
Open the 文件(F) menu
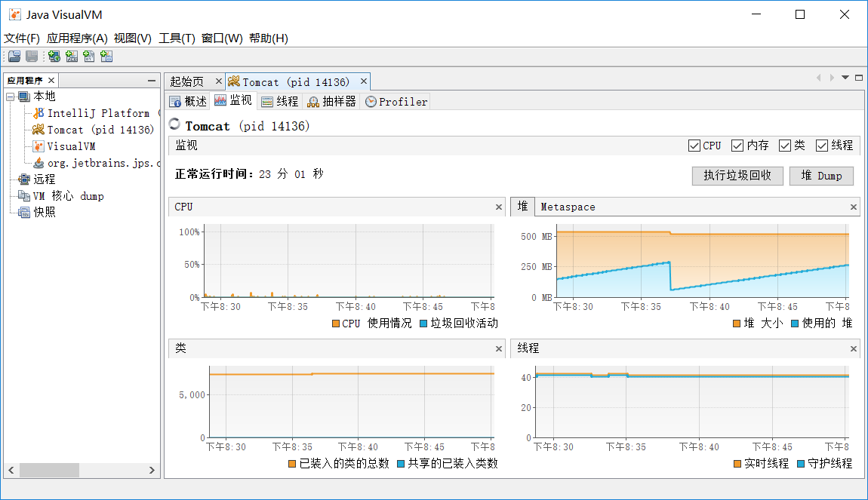coord(22,38)
